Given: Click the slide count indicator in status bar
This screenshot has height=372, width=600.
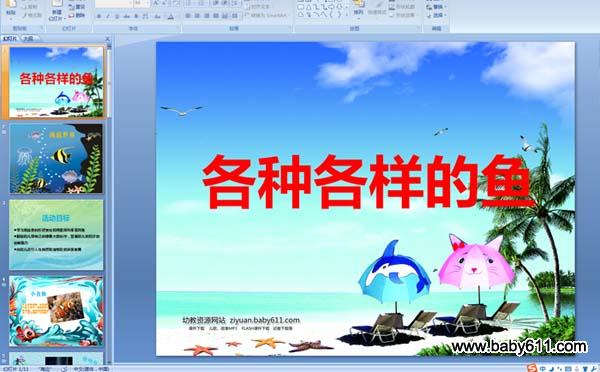Looking at the screenshot, I should pos(16,369).
